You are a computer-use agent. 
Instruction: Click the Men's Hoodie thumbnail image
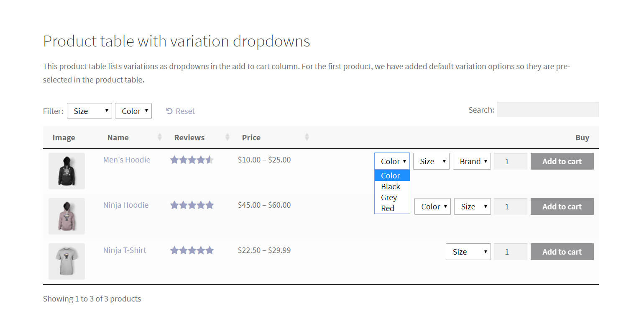coord(66,171)
